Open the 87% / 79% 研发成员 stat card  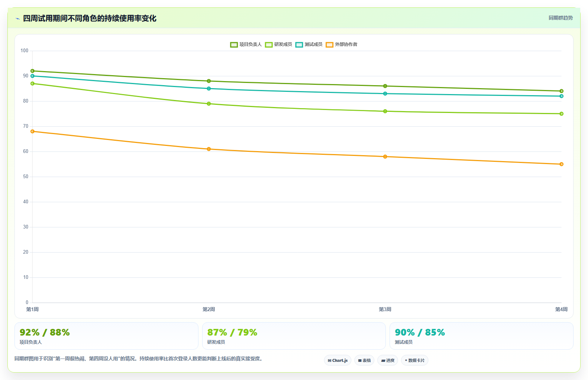coord(294,336)
